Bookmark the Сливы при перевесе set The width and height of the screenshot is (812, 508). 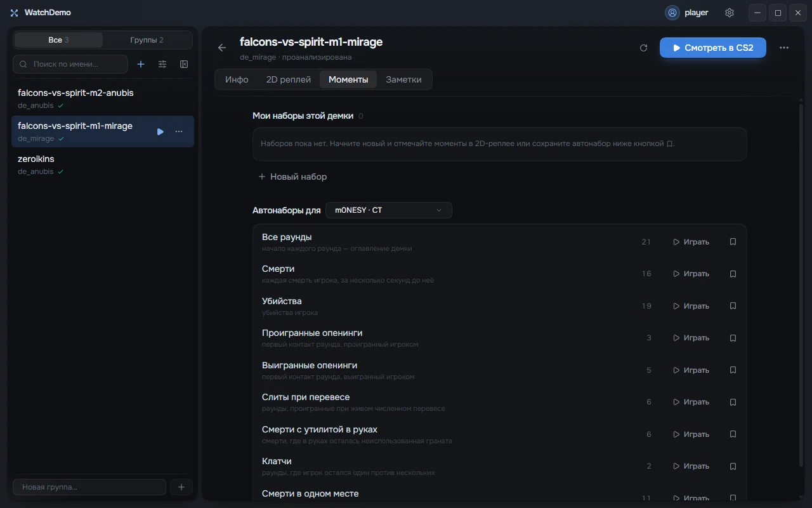[x=733, y=402]
